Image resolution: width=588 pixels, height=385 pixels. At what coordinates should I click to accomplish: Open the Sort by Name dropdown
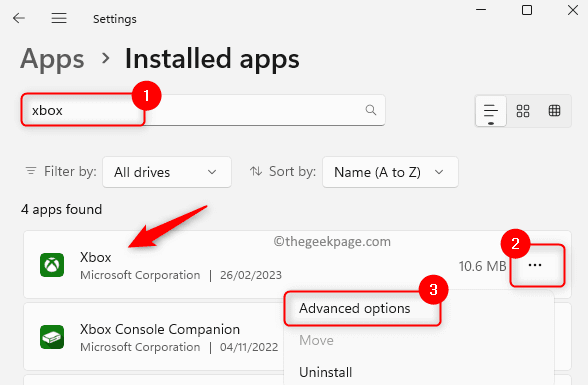coord(390,172)
